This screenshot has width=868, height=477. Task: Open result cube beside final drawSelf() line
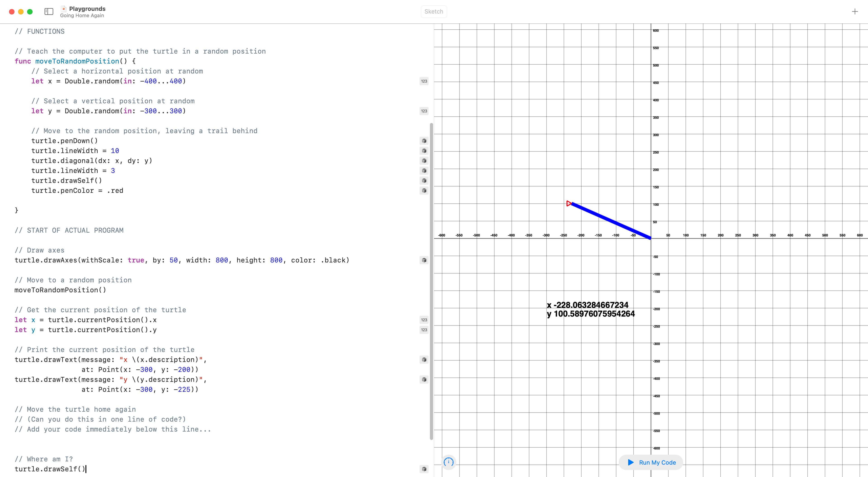pos(424,469)
